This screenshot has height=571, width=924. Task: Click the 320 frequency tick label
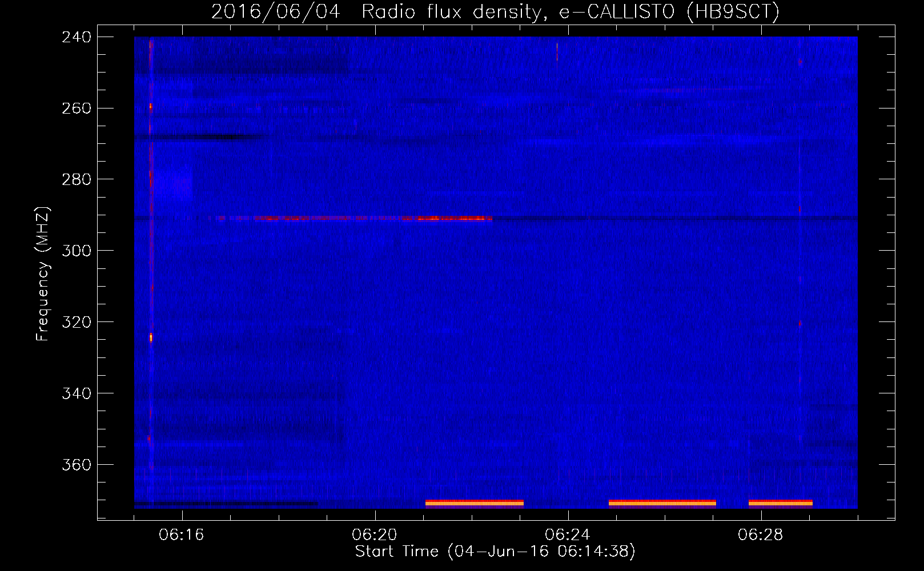[77, 323]
